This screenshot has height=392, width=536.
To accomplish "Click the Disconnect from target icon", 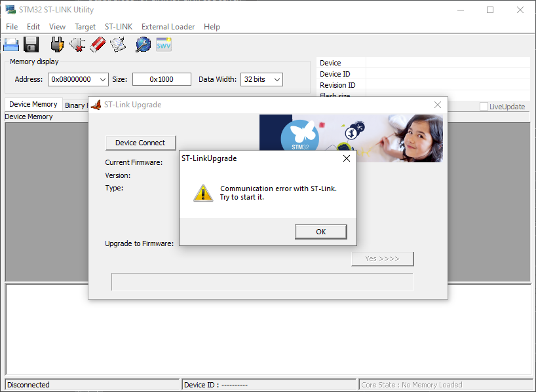I will point(77,45).
